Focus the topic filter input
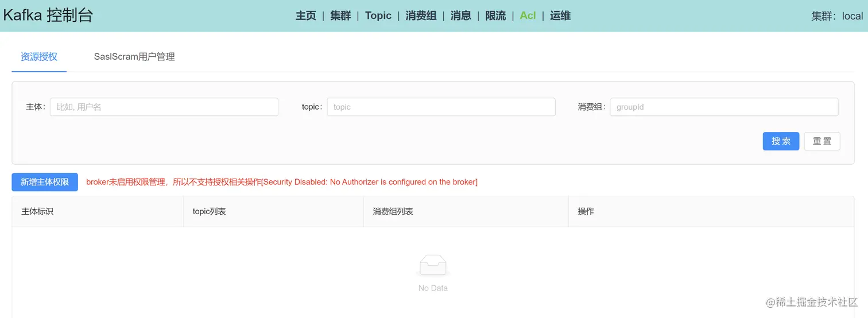 441,107
